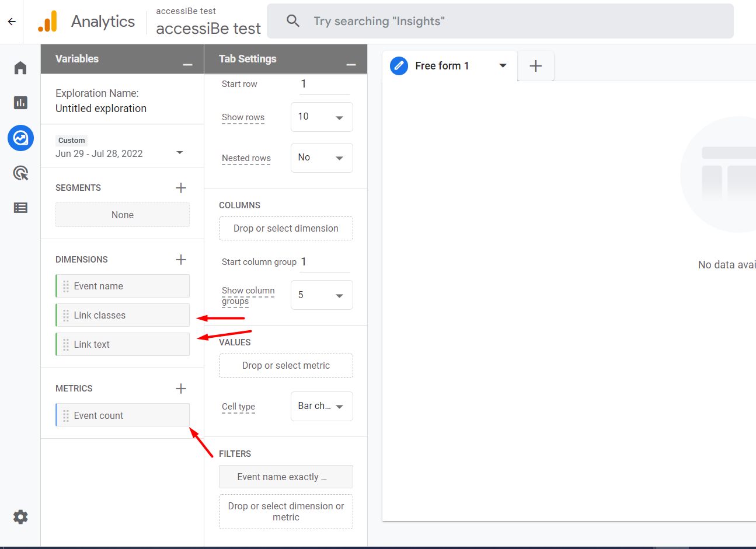Add a new exploration tab

tap(535, 66)
